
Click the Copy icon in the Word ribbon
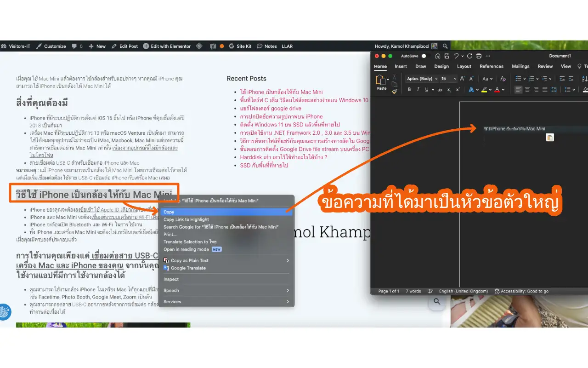pos(394,84)
